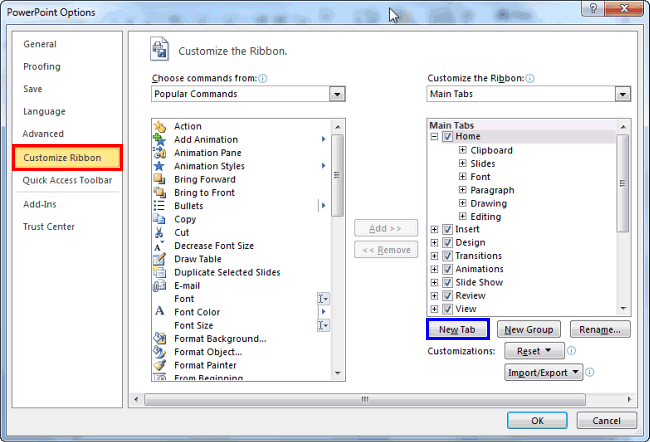Click the Decrease Font Size icon
The height and width of the screenshot is (442, 650).
click(x=160, y=246)
